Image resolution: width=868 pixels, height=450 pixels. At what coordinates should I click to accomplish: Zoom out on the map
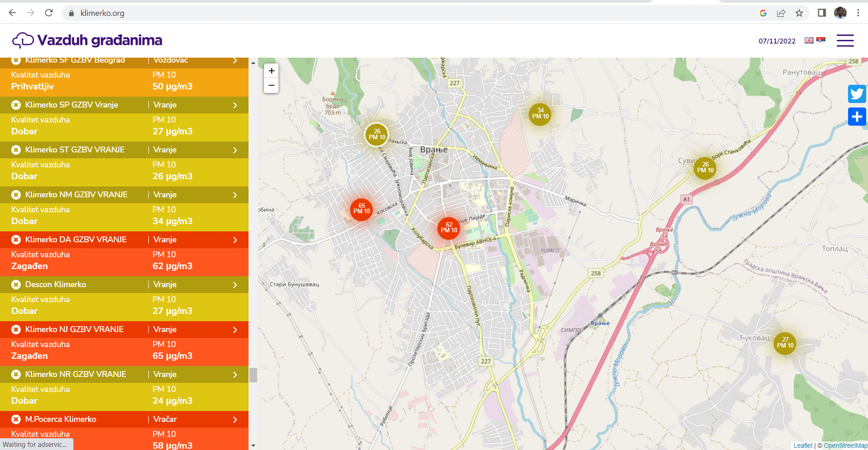point(271,85)
